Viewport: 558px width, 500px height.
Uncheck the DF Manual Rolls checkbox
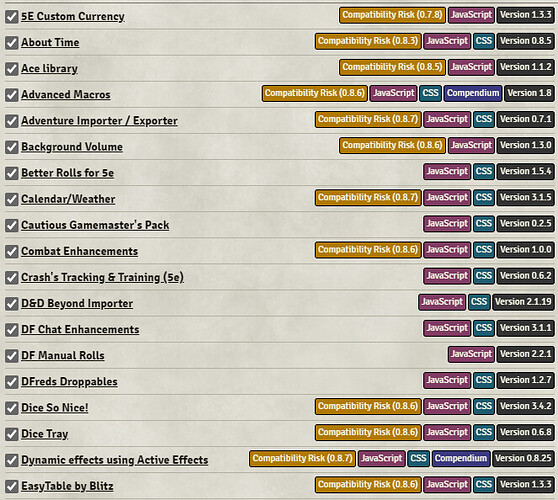pos(12,356)
